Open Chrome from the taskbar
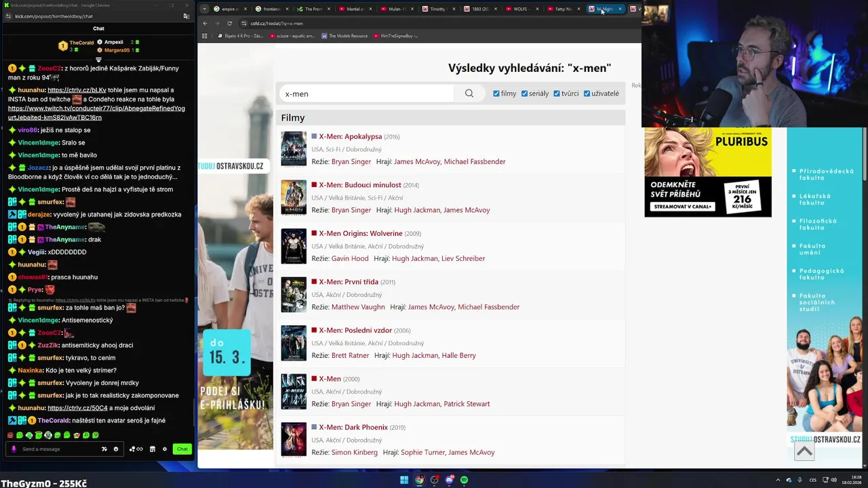The image size is (868, 488). pyautogui.click(x=420, y=480)
